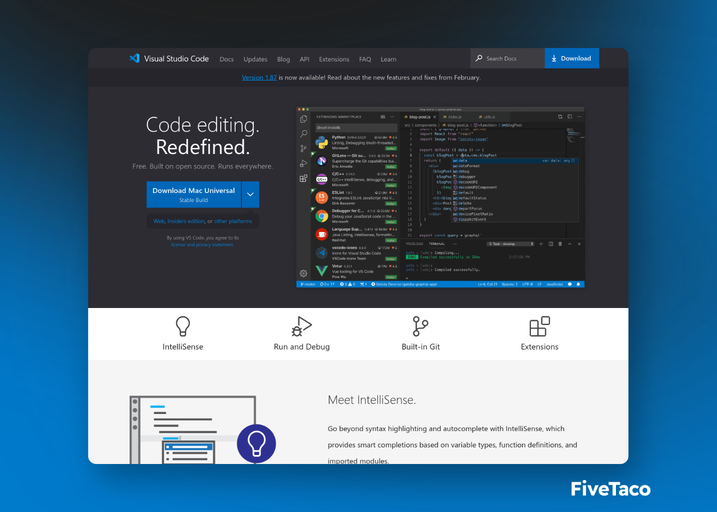The width and height of the screenshot is (717, 512).
Task: Click Source Control icon in editor screenshot
Action: [x=303, y=148]
